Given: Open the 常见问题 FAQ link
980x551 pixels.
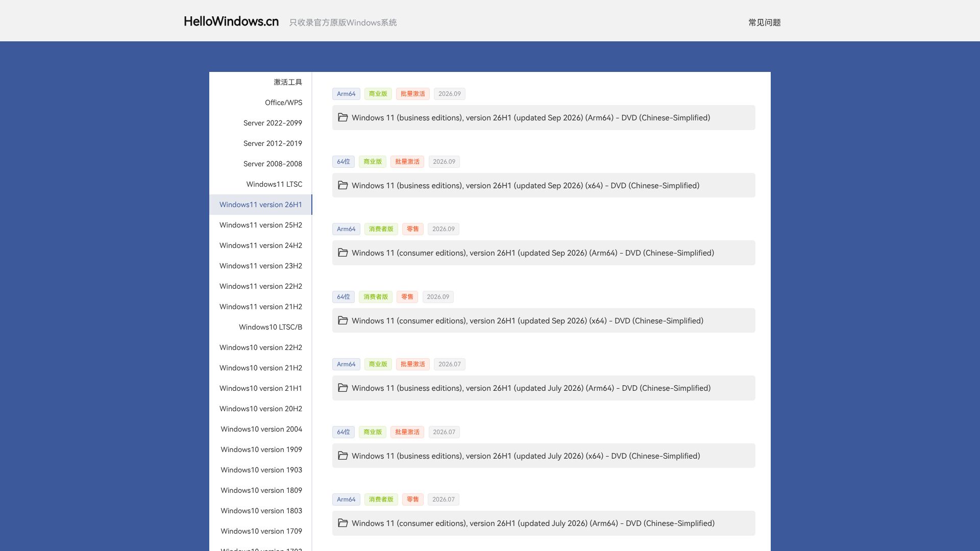Looking at the screenshot, I should point(765,22).
